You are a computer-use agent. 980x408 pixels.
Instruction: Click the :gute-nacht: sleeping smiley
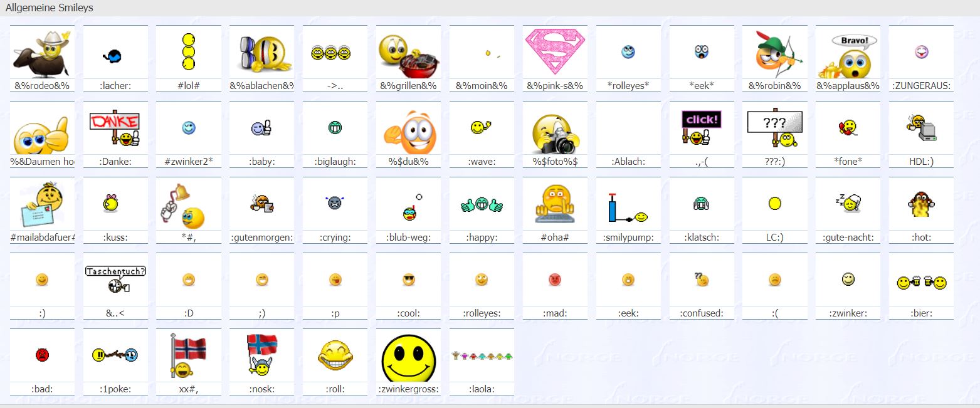(848, 203)
